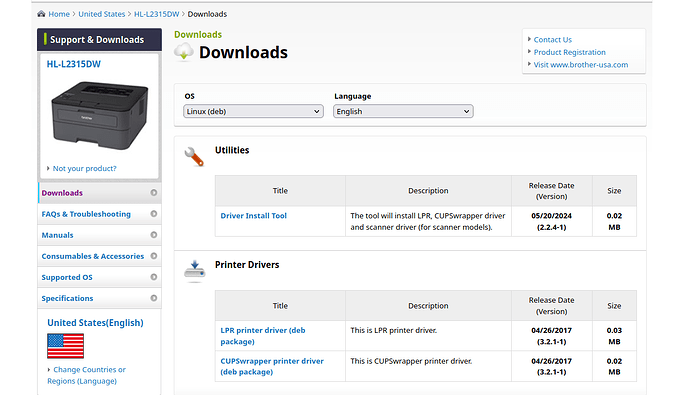Click the arrow icon beside Supported OS
Screen dimensions: 690x395
154,277
